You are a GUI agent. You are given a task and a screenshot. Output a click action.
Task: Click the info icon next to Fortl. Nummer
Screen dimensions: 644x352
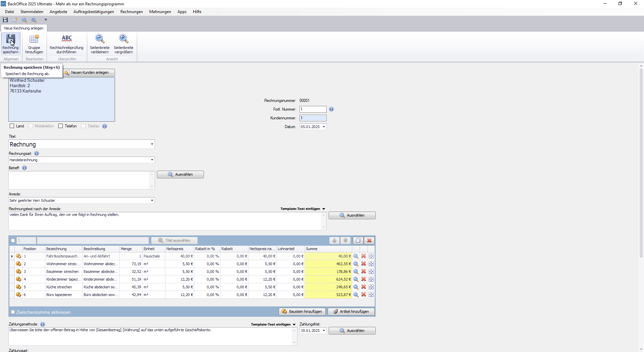tap(331, 109)
